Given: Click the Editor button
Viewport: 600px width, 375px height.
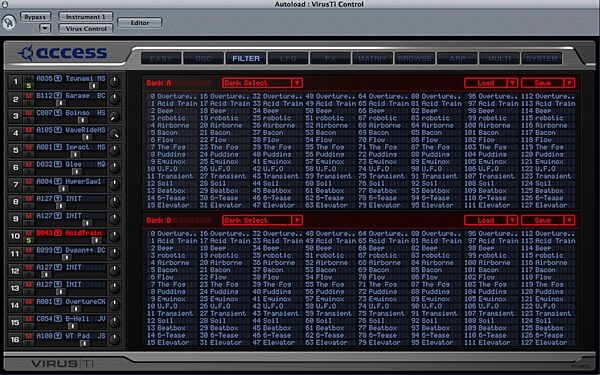Looking at the screenshot, I should coord(140,23).
